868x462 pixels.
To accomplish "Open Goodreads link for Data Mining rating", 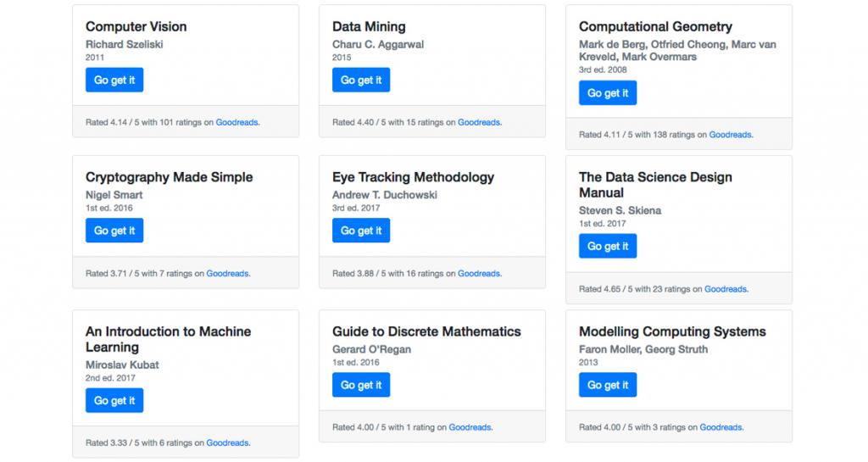I will (479, 122).
